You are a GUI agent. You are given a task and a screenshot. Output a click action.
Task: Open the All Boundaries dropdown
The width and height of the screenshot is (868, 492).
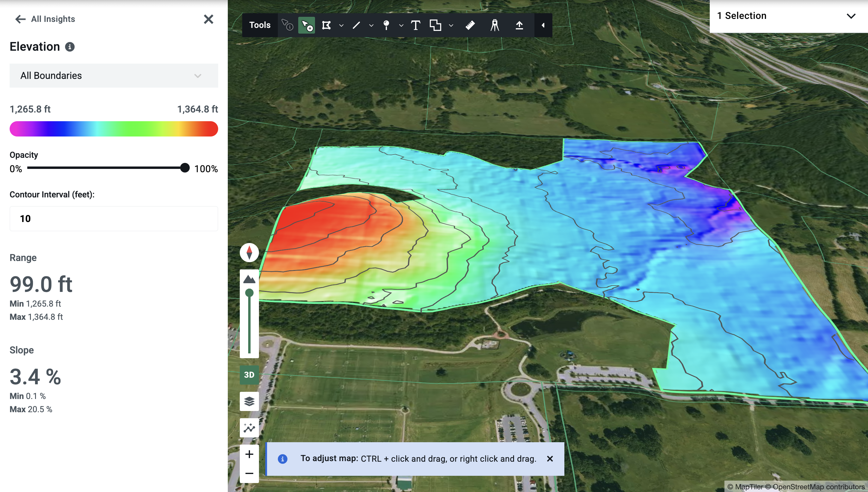point(114,75)
